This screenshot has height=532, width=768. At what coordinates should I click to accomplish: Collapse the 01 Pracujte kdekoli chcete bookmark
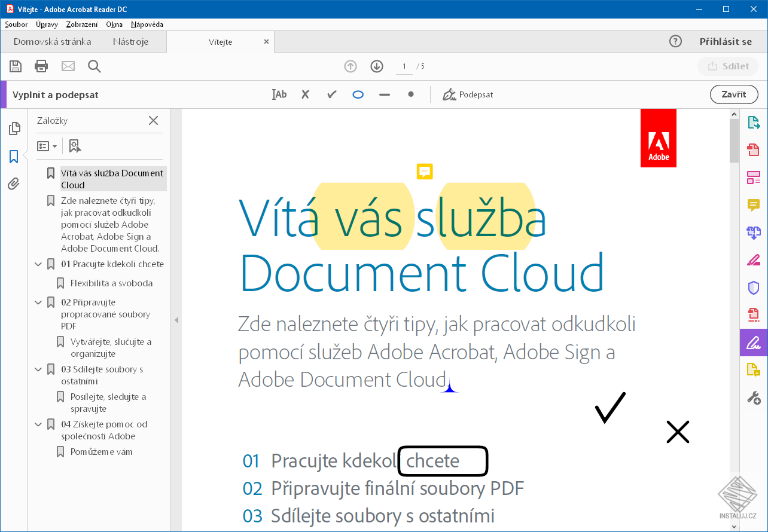38,264
